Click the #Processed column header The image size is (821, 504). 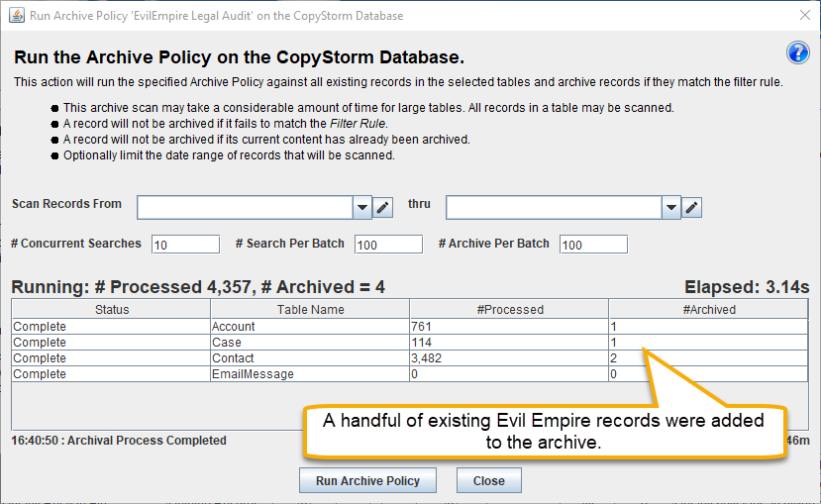click(509, 309)
